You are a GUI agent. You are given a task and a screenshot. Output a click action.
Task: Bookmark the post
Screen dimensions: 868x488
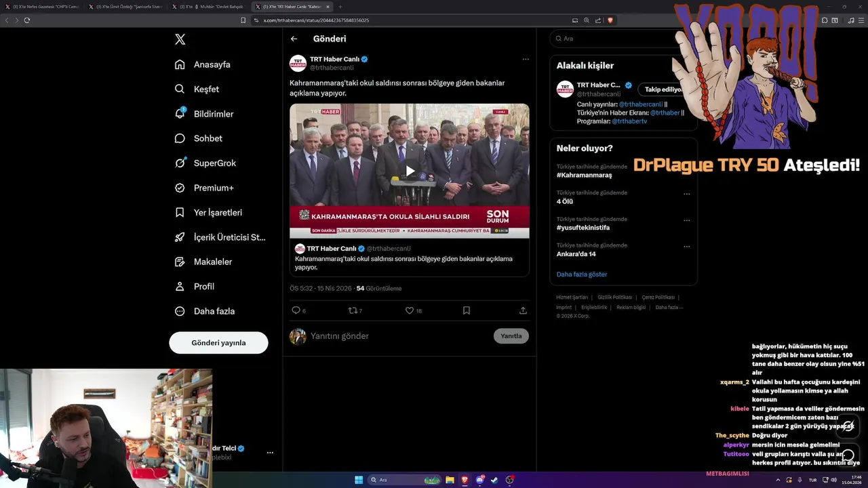click(x=467, y=310)
